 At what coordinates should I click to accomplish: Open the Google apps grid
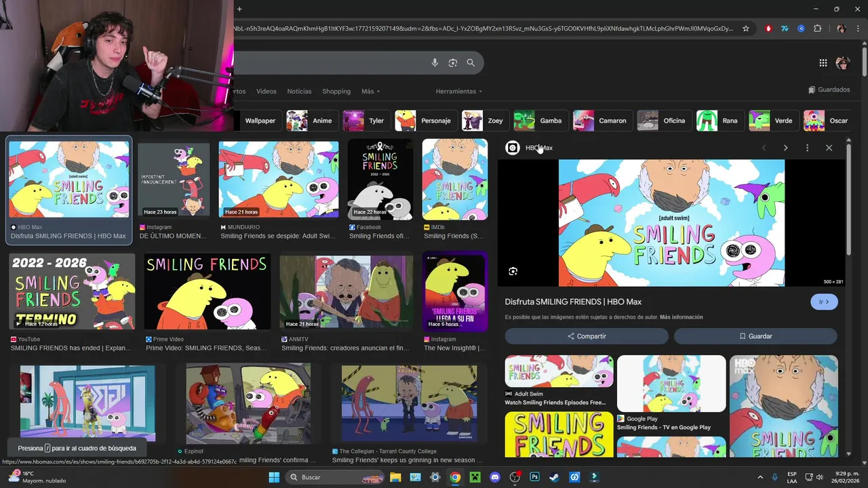point(823,63)
